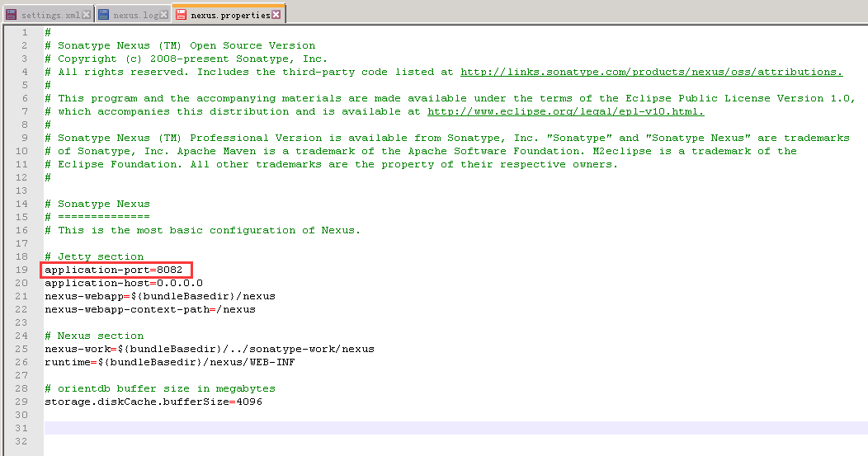Click line number 19 in the margin
This screenshot has height=456, width=868.
[21, 270]
